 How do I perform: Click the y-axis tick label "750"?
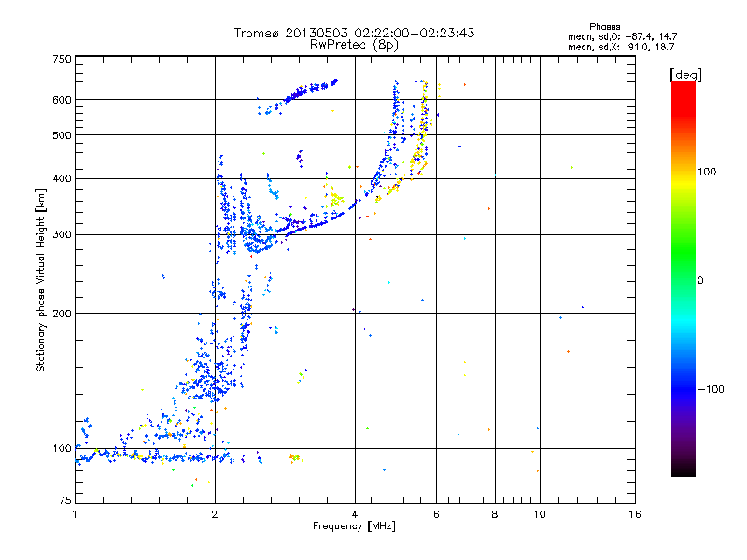[x=62, y=59]
